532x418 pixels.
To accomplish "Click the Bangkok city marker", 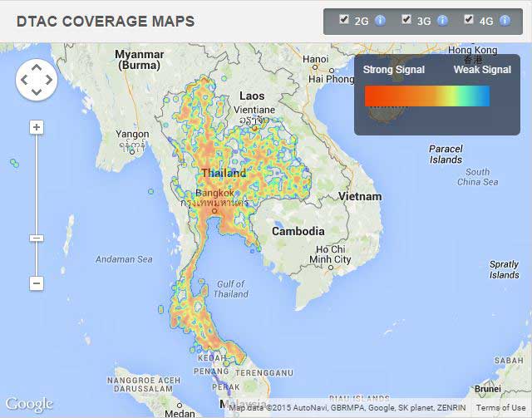I will tap(214, 211).
